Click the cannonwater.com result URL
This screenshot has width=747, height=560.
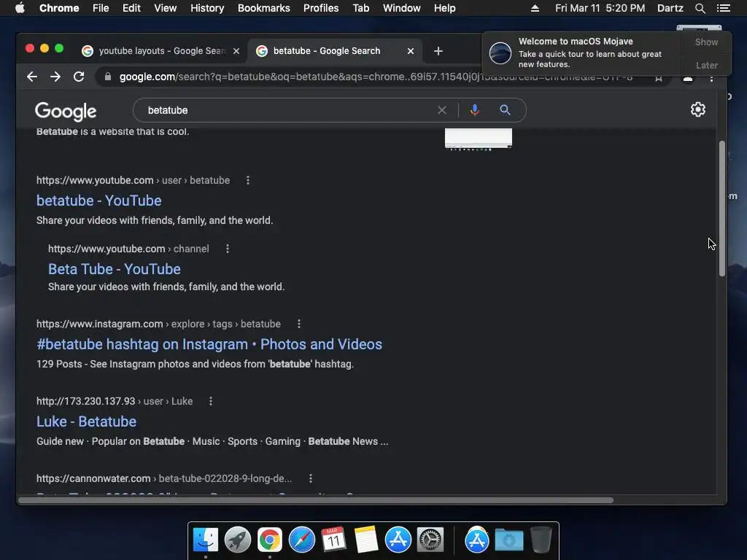tap(164, 478)
